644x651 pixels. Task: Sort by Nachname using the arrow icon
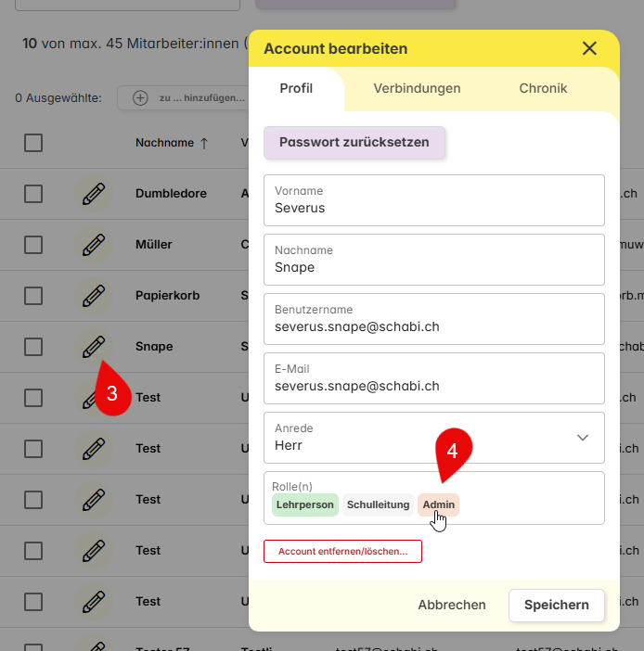204,143
